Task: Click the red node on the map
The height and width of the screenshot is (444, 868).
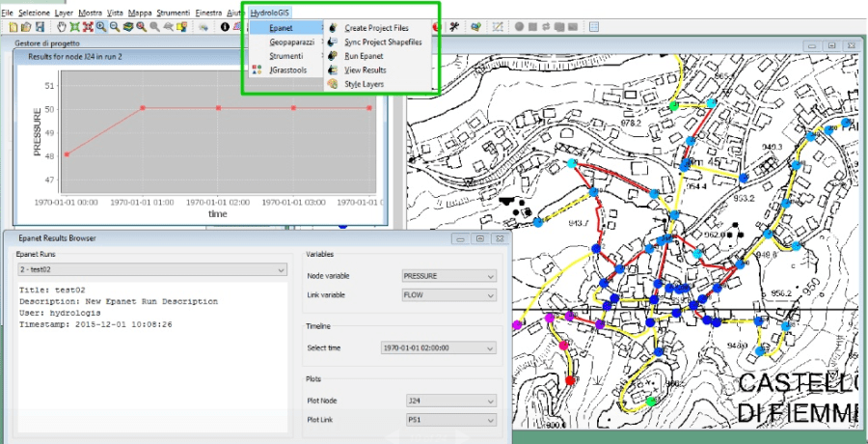Action: coord(571,380)
